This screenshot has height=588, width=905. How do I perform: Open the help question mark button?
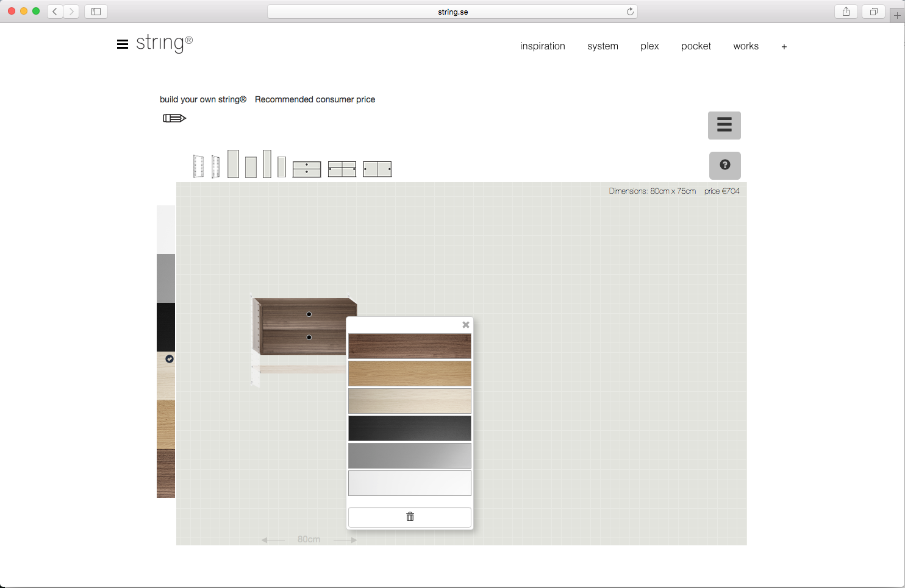(725, 165)
